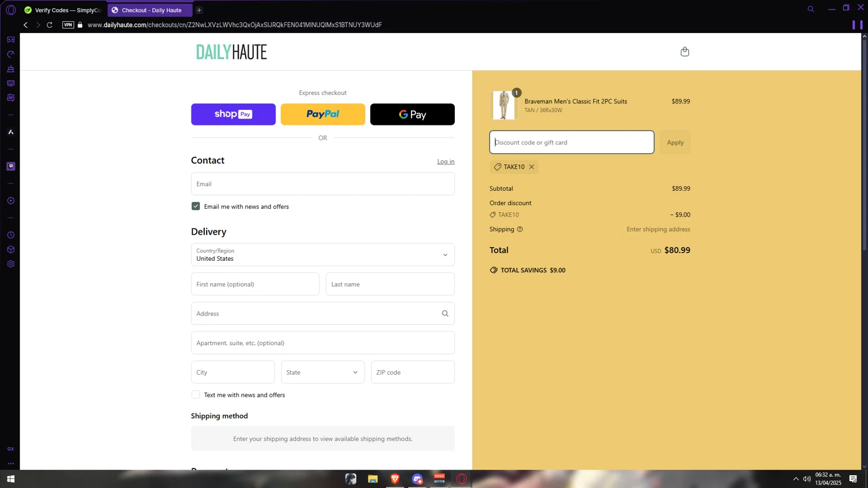Screen dimensions: 868x488
Task: Check out with Google Pay
Action: (412, 114)
